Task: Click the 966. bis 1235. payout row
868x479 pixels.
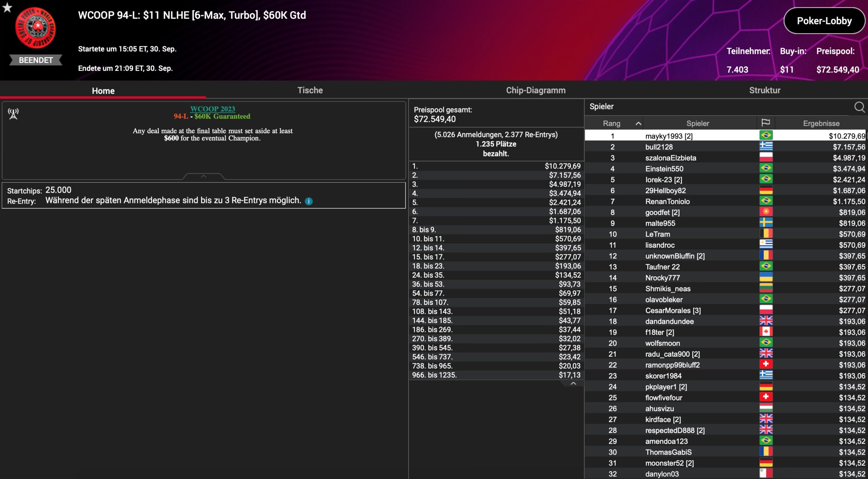Action: [496, 375]
